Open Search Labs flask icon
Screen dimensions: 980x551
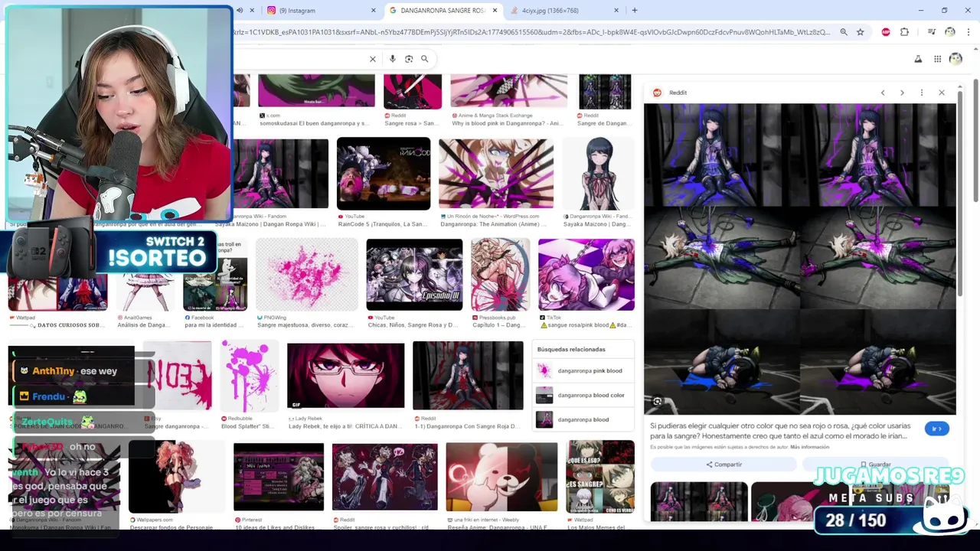click(x=918, y=59)
